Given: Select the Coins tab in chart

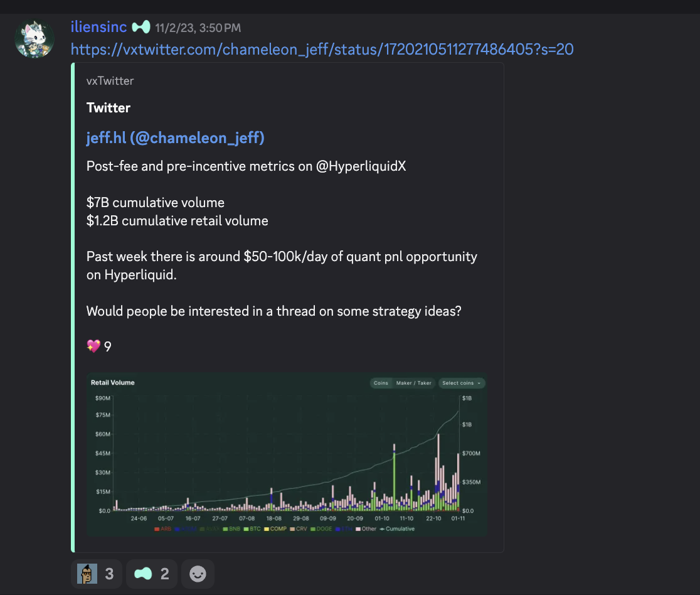Looking at the screenshot, I should (x=381, y=383).
